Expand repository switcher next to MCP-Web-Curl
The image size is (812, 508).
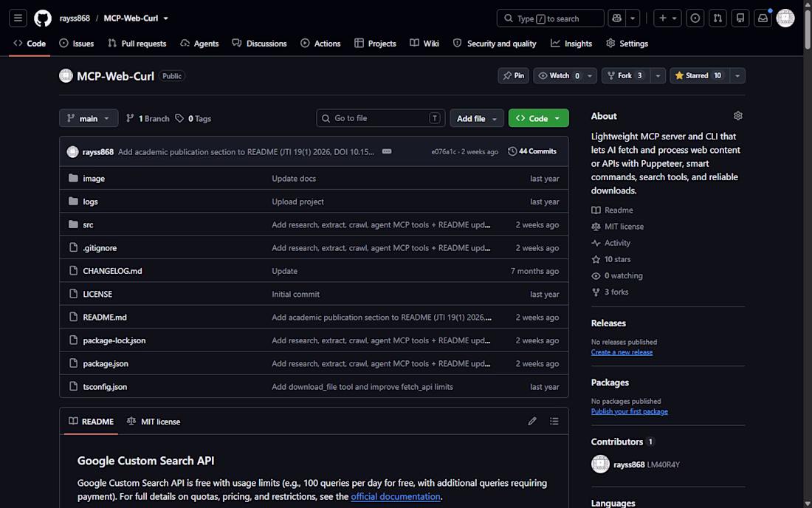point(165,18)
